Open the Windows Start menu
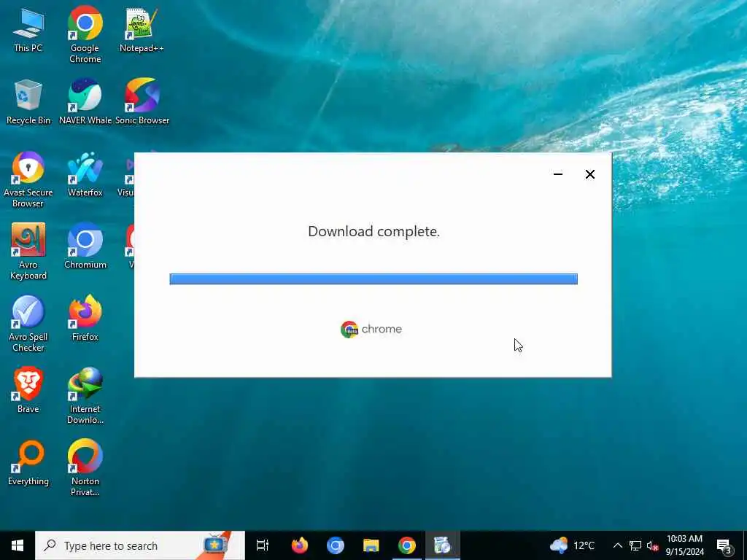The width and height of the screenshot is (747, 560). coord(18,545)
